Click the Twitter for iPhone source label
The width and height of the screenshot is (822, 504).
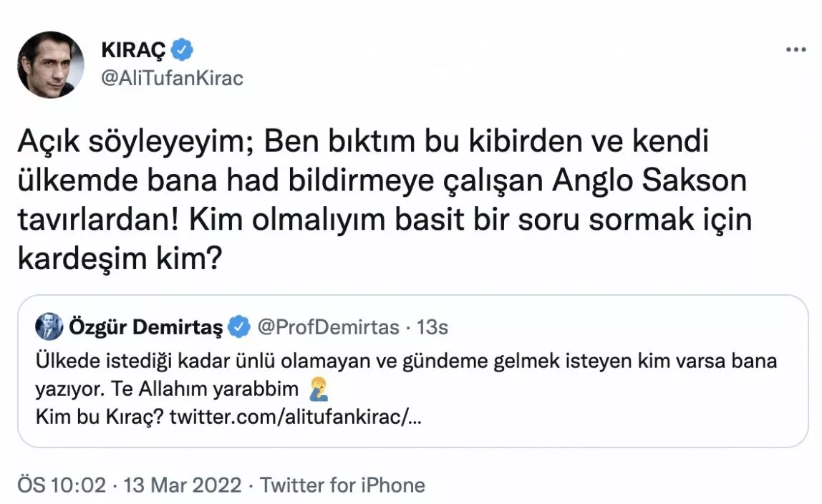[x=342, y=485]
